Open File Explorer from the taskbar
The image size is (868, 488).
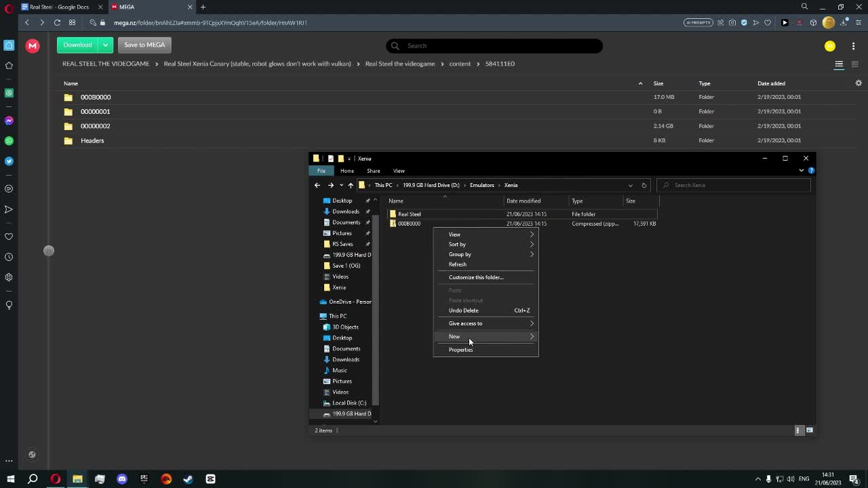tap(77, 479)
